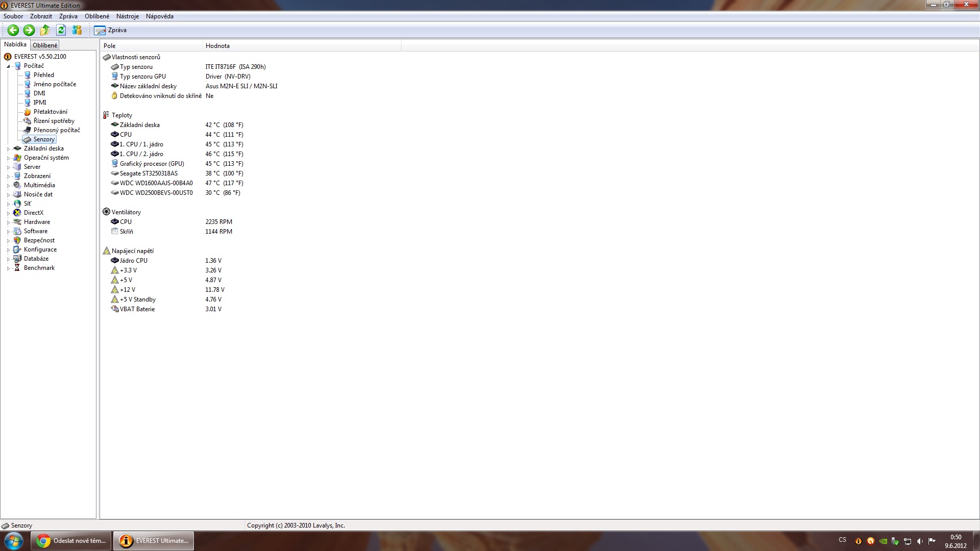Image resolution: width=980 pixels, height=551 pixels.
Task: Open the Zpráva menu in menu bar
Action: pos(68,16)
